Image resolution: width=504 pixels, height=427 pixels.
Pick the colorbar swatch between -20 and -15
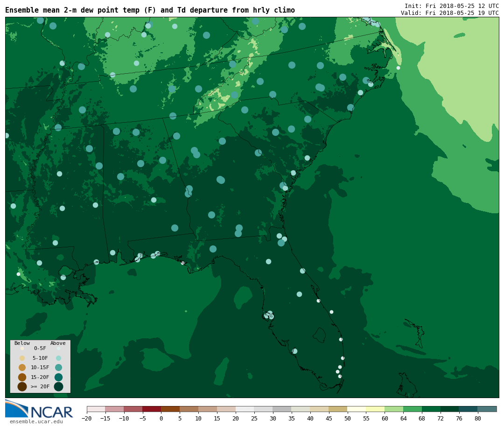(x=96, y=409)
